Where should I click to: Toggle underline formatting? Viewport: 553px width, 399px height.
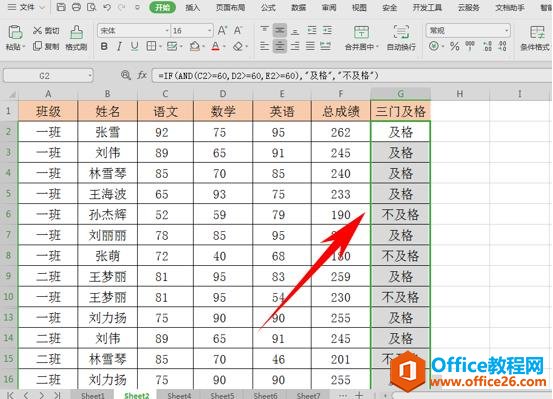(134, 46)
